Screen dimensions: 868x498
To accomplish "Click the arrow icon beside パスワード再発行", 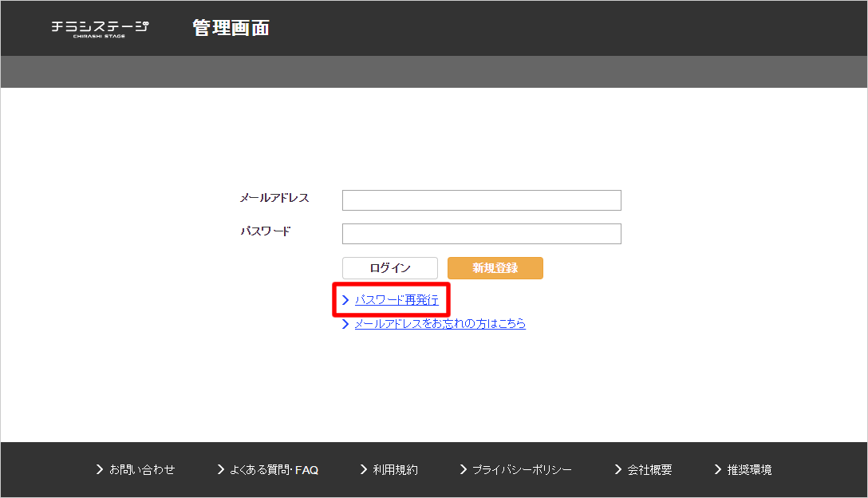I will click(x=345, y=300).
